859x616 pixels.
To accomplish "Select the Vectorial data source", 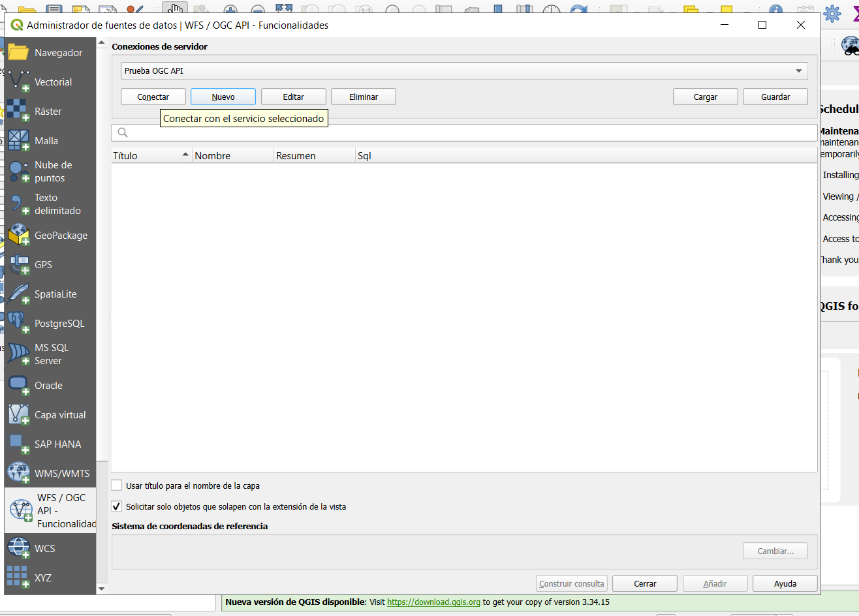I will 50,82.
